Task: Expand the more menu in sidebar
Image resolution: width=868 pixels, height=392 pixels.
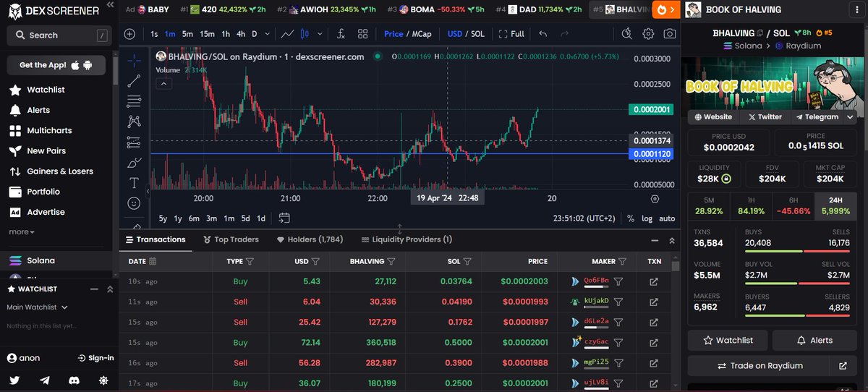Action: [x=22, y=232]
